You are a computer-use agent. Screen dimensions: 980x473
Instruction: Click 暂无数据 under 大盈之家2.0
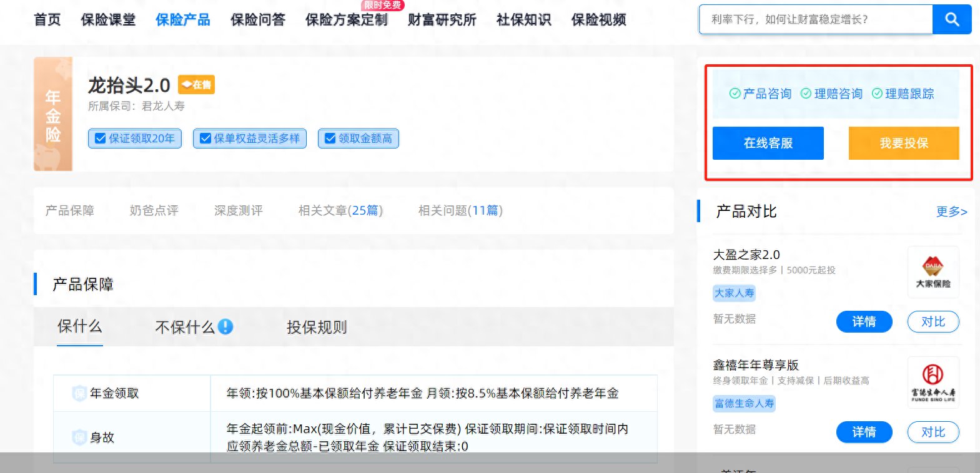[x=735, y=319]
